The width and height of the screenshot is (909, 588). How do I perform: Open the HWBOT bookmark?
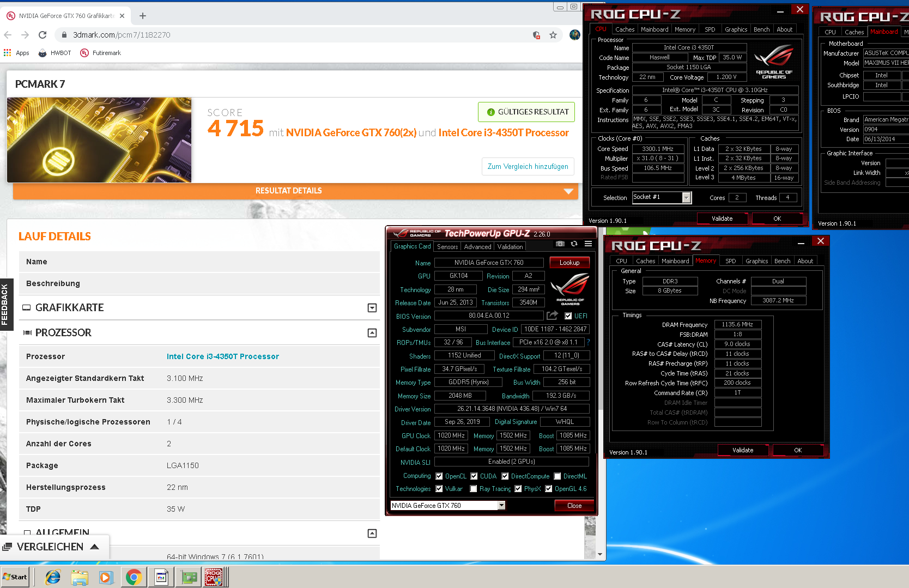54,53
